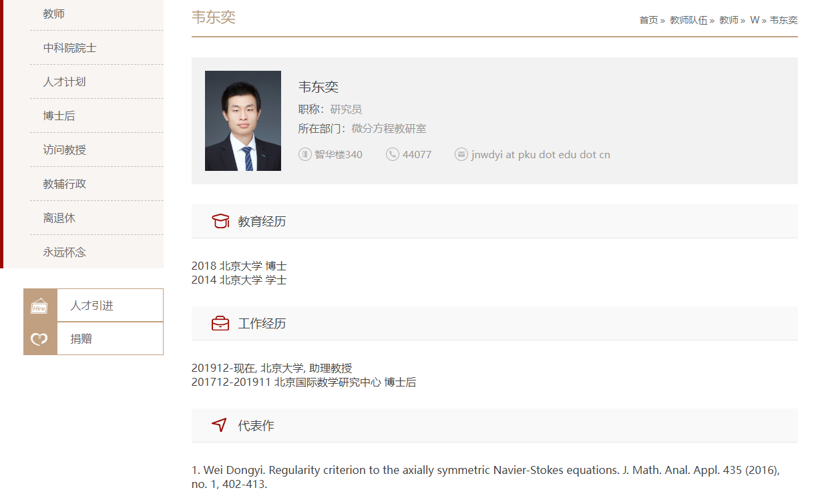The image size is (820, 504).
Task: Open the 教师 sidebar menu item
Action: 54,14
